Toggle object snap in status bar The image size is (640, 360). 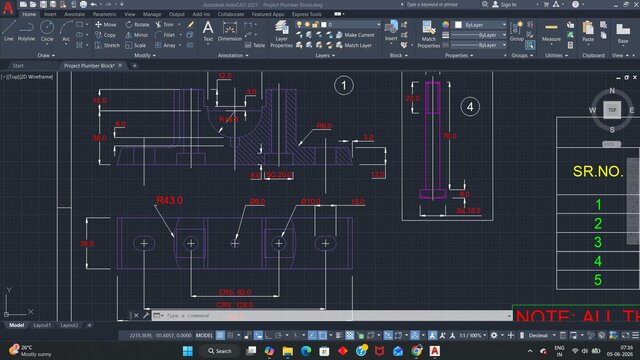[322, 336]
